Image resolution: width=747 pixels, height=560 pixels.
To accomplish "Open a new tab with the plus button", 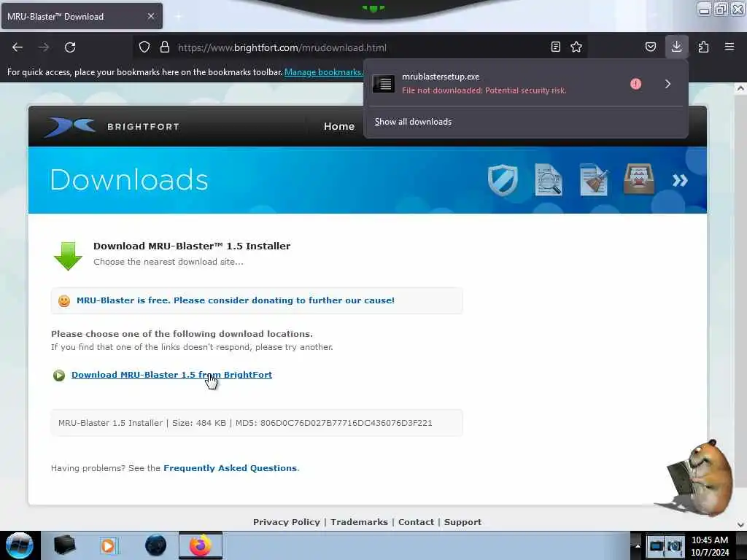I will pos(179,17).
